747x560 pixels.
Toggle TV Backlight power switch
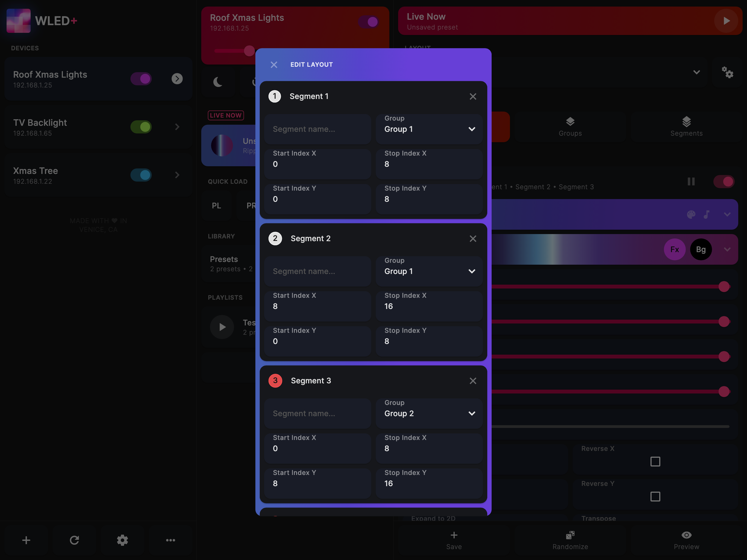(x=141, y=127)
